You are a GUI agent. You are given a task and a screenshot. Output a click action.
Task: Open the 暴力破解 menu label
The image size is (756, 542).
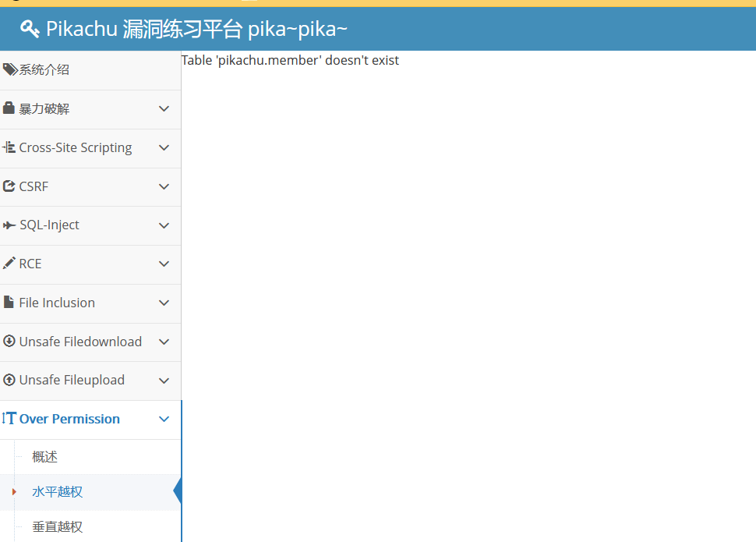[x=44, y=109]
